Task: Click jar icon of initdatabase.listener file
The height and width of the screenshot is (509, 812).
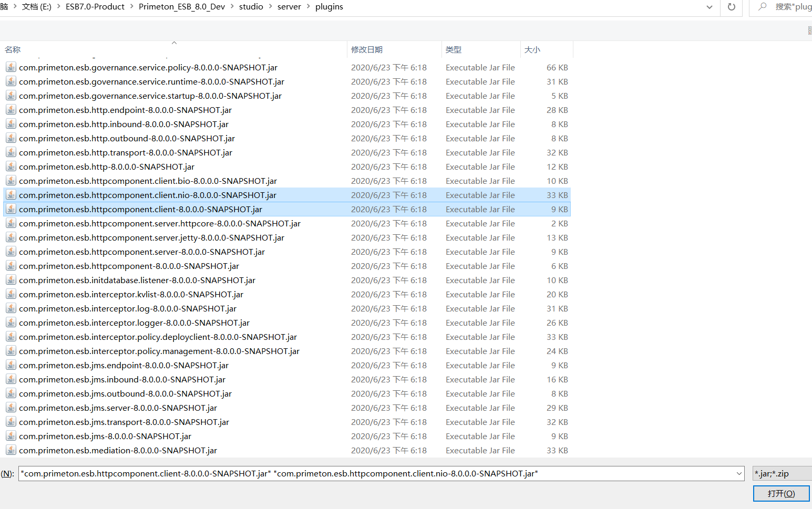Action: point(11,280)
